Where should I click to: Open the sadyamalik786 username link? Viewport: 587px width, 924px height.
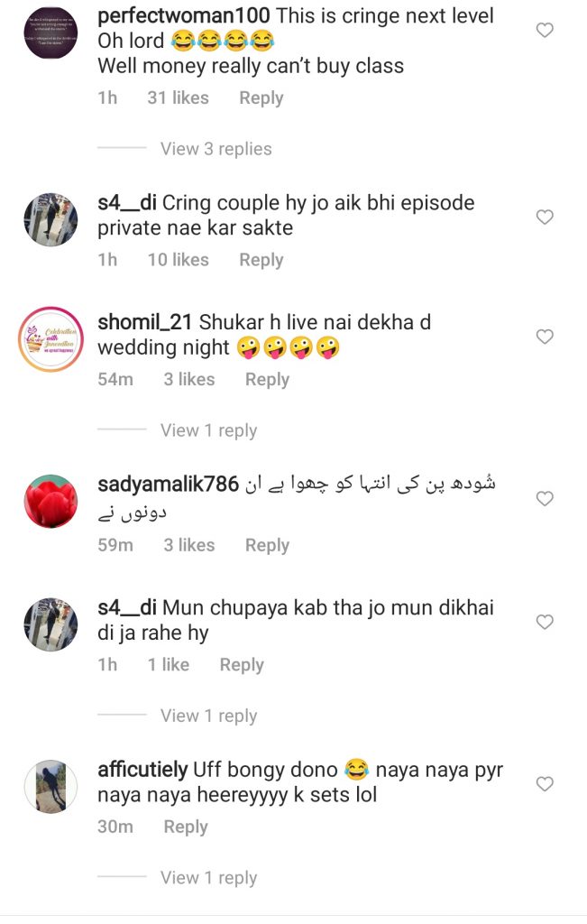pyautogui.click(x=169, y=485)
